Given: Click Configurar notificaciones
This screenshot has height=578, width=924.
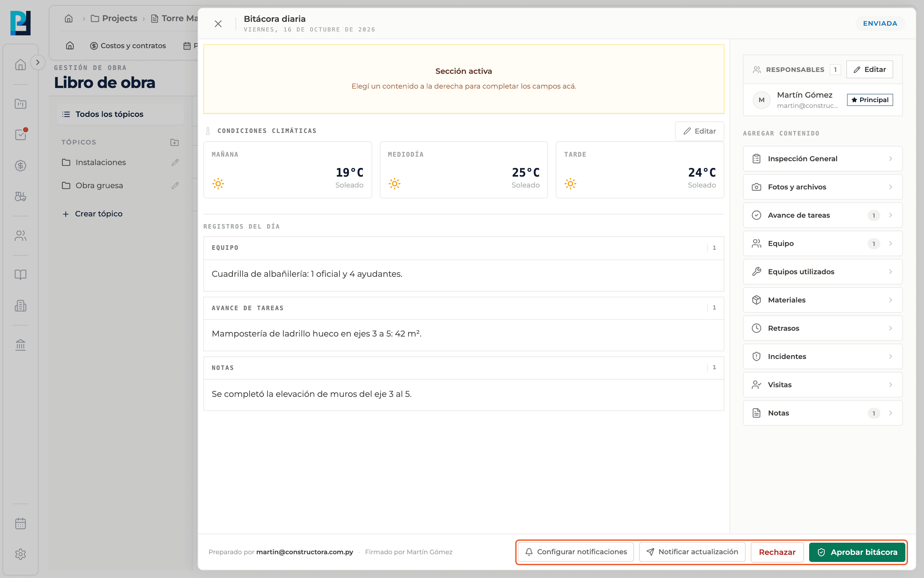Looking at the screenshot, I should pyautogui.click(x=576, y=552).
